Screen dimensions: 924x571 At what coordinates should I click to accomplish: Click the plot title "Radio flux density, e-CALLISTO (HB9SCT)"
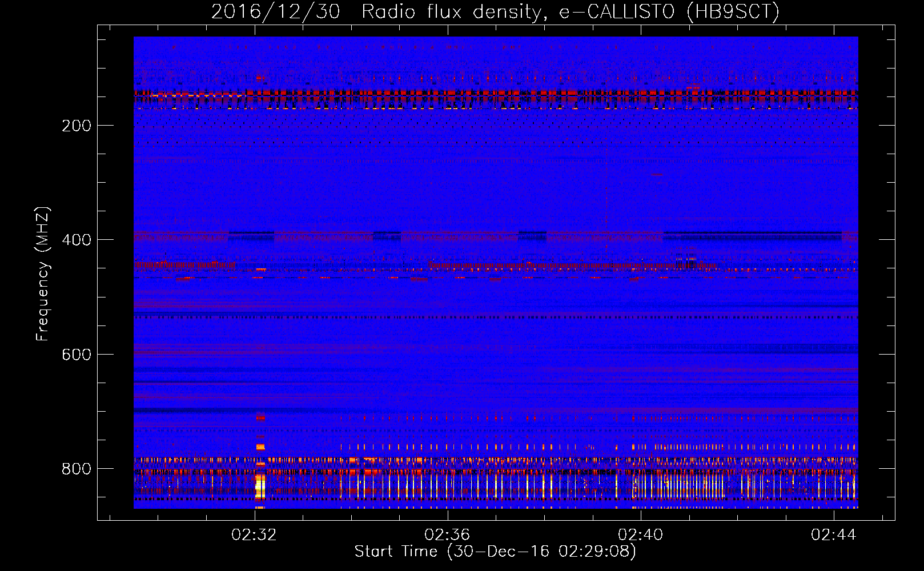(x=571, y=12)
